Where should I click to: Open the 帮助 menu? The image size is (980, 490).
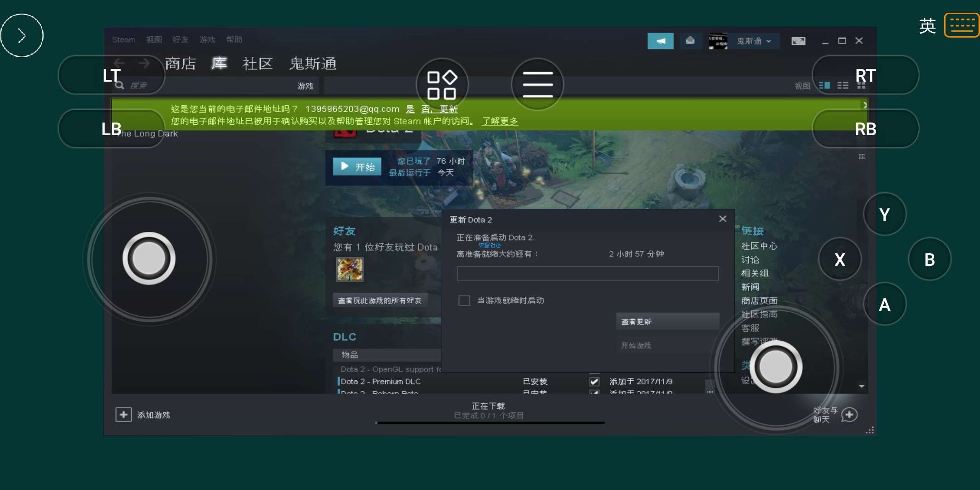(234, 40)
